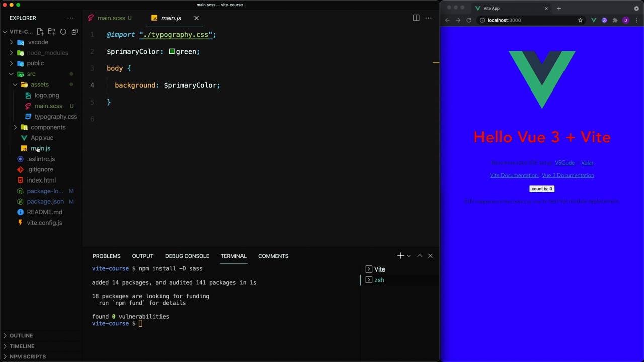Open main.js in Explorer tree
This screenshot has height=362, width=644.
40,148
